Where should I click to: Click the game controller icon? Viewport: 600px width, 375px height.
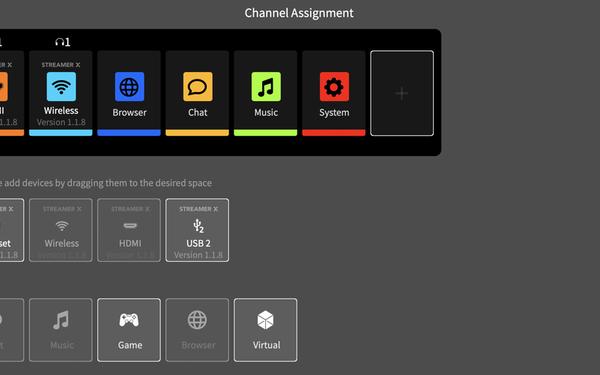pyautogui.click(x=129, y=320)
